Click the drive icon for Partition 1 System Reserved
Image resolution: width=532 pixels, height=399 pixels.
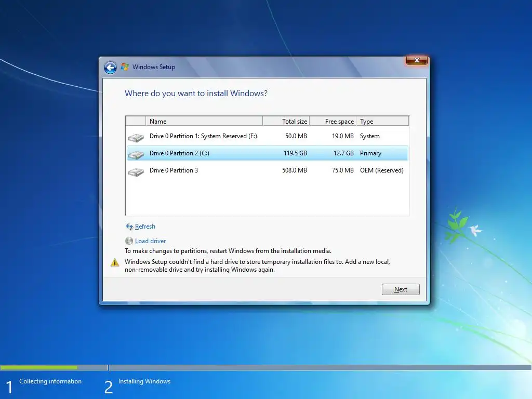pos(136,137)
